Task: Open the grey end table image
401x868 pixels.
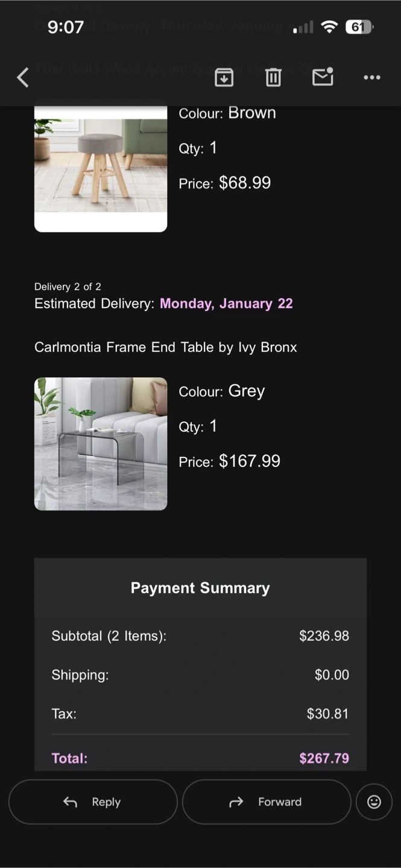Action: [101, 444]
